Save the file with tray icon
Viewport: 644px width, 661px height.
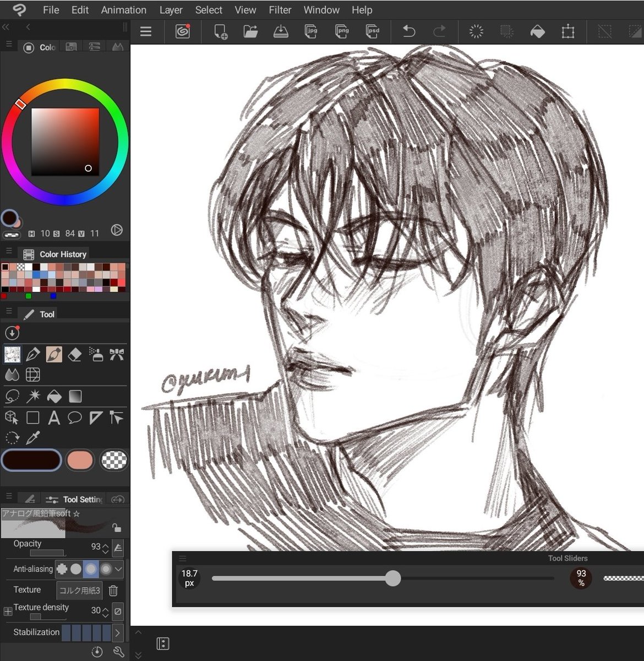click(281, 31)
